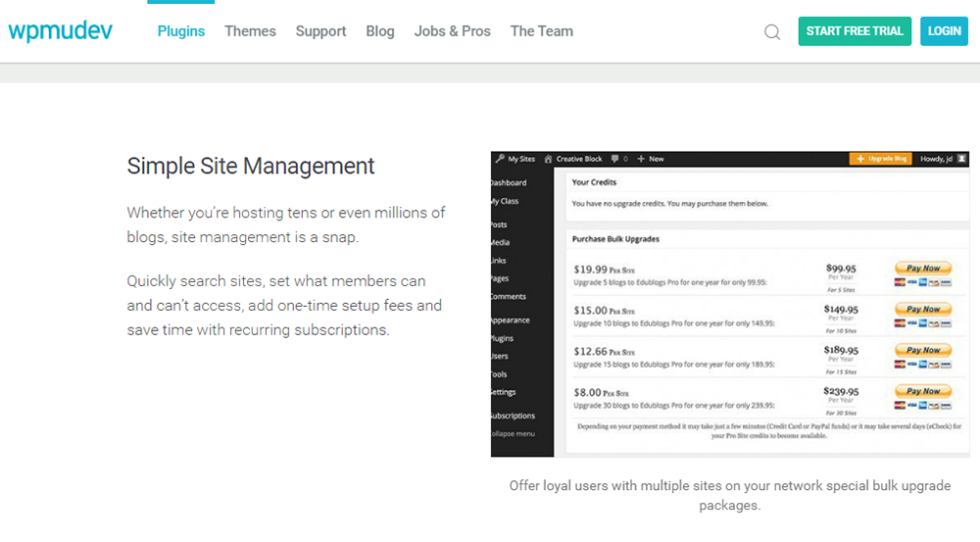This screenshot has height=542, width=980.
Task: Click Subscriptions in the admin sidebar
Action: coord(514,416)
